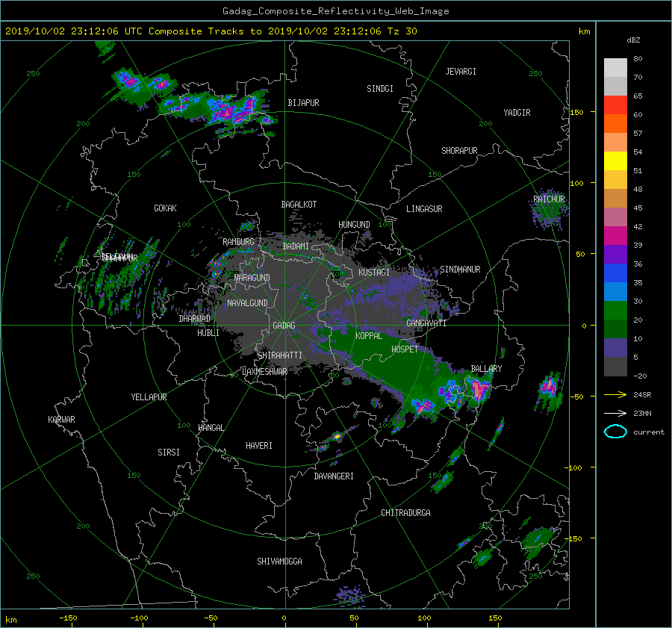Click the SIRSI city label
672x628 pixels.
coord(169,453)
